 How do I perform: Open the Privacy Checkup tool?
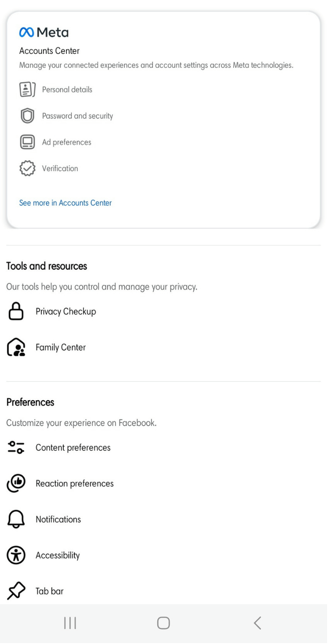(x=66, y=312)
